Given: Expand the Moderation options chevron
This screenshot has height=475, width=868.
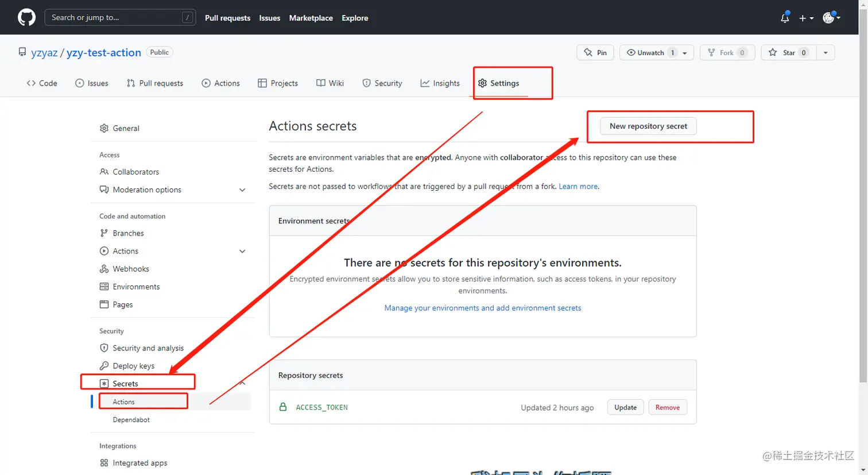Looking at the screenshot, I should pyautogui.click(x=242, y=190).
